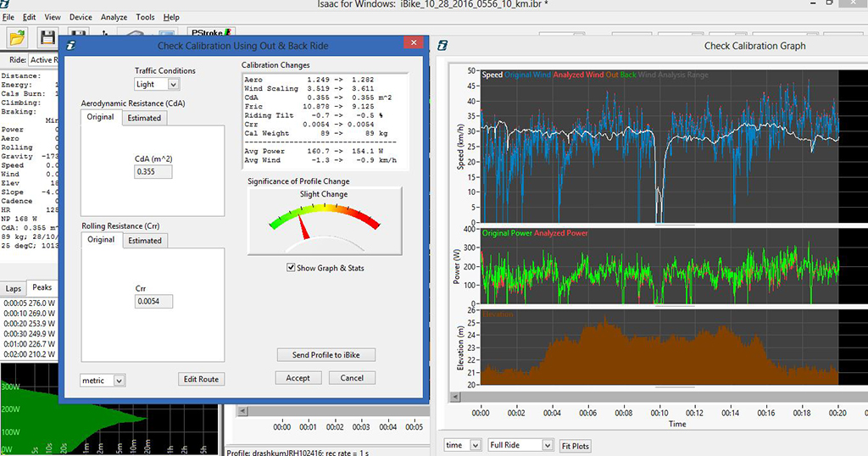Click the Isaac app icon in the title bar
The height and width of the screenshot is (456, 868).
point(8,5)
